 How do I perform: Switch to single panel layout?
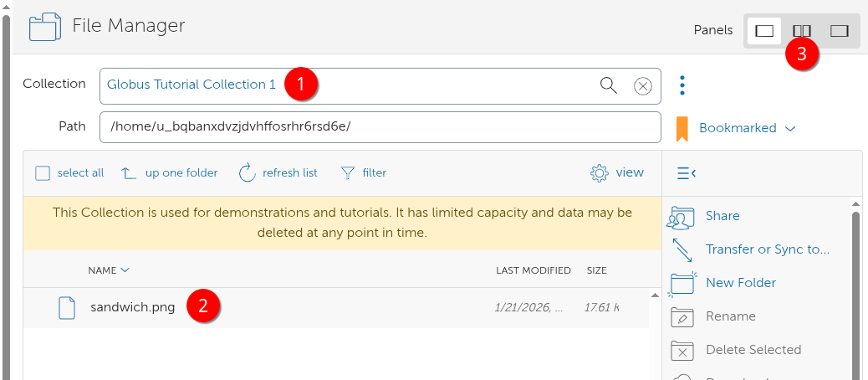tap(764, 31)
